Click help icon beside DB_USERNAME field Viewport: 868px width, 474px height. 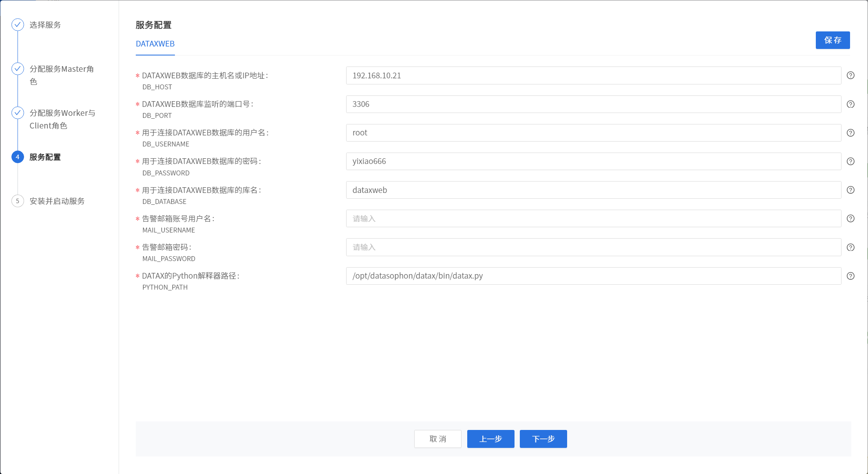850,133
